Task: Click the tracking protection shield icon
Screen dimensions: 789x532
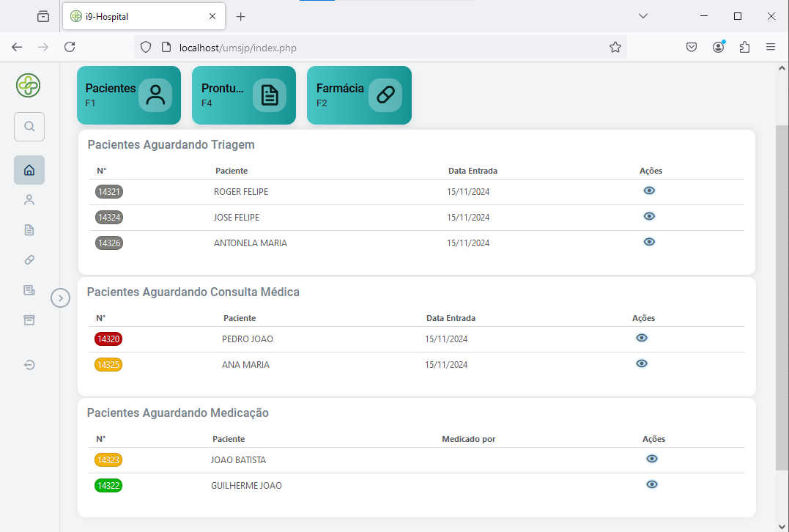Action: pyautogui.click(x=146, y=48)
